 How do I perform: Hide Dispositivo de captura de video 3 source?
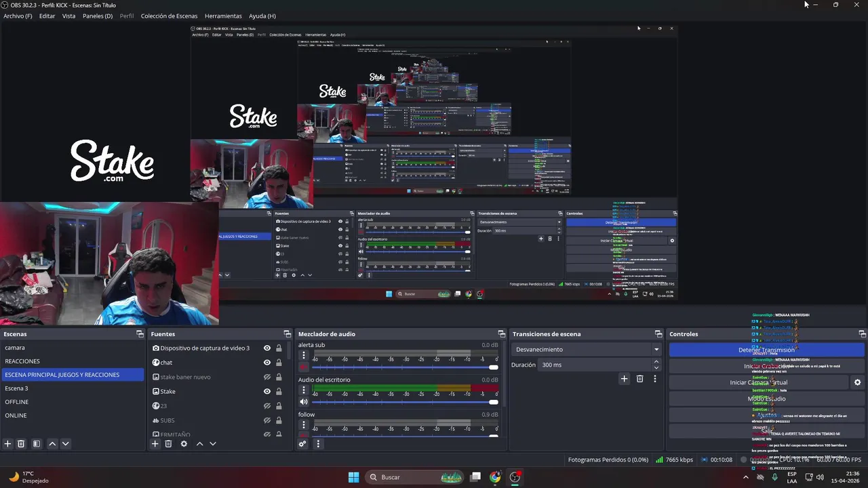pyautogui.click(x=267, y=348)
